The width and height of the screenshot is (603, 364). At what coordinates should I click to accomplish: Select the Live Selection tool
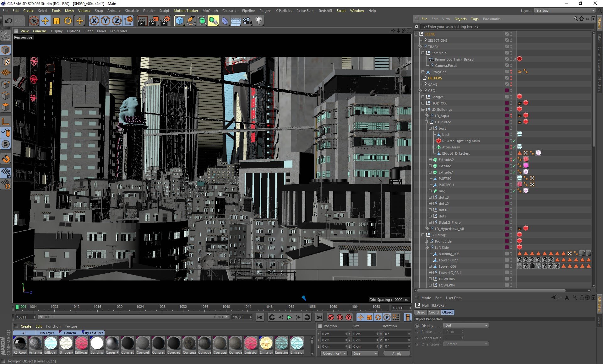[34, 21]
